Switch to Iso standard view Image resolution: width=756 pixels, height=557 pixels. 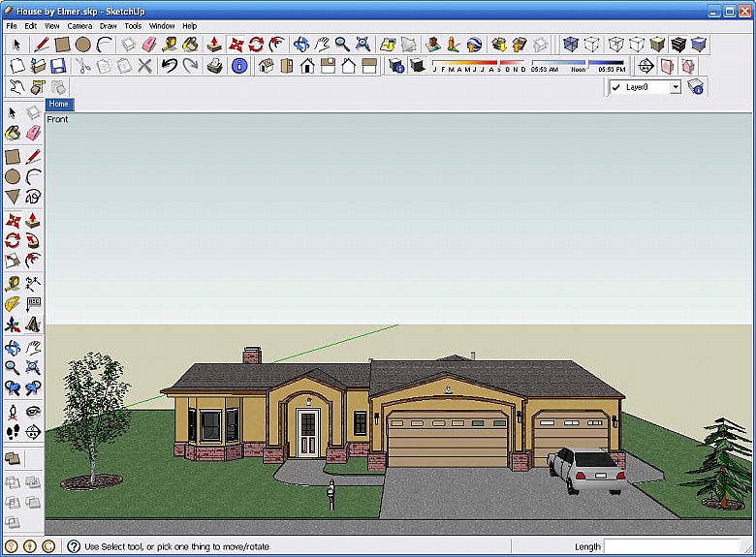(267, 66)
